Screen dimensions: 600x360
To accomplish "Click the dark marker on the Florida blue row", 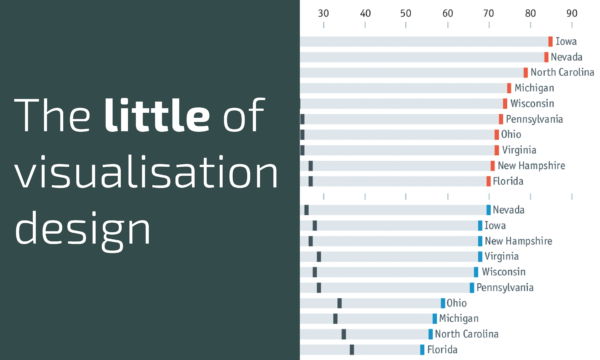I will coord(352,350).
